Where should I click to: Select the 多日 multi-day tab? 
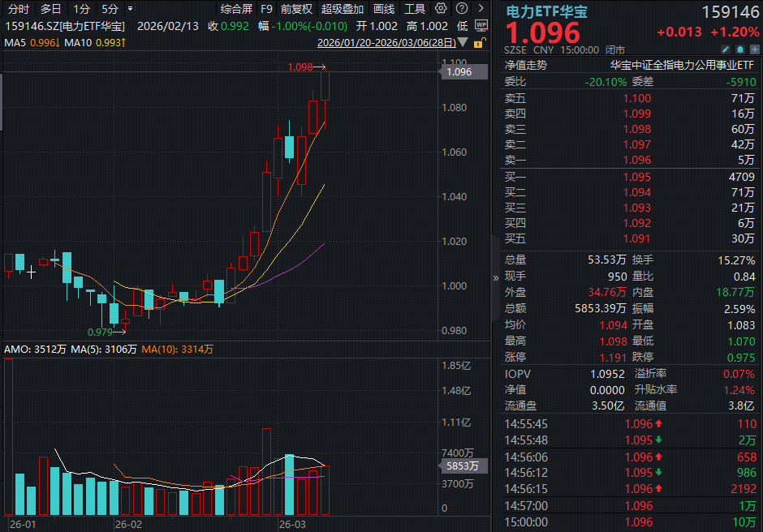tap(50, 9)
